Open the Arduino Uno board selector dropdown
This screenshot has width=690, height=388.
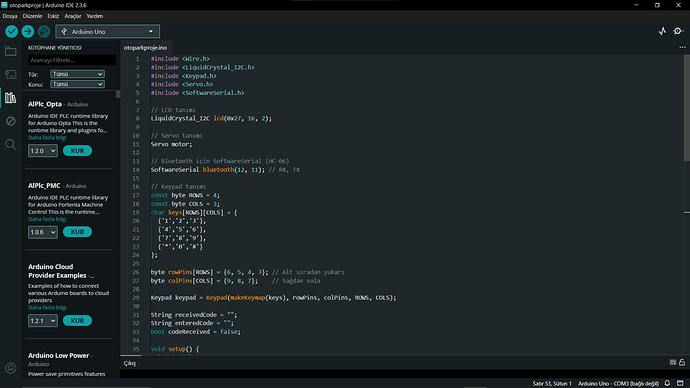pyautogui.click(x=108, y=31)
